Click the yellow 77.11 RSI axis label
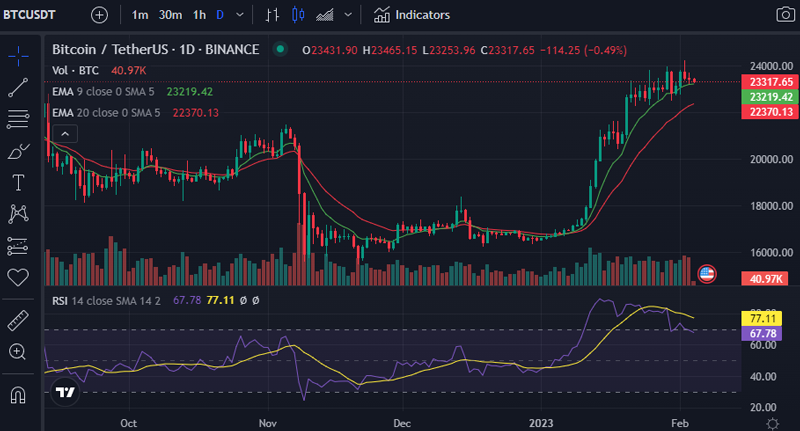The width and height of the screenshot is (800, 431). click(x=762, y=319)
